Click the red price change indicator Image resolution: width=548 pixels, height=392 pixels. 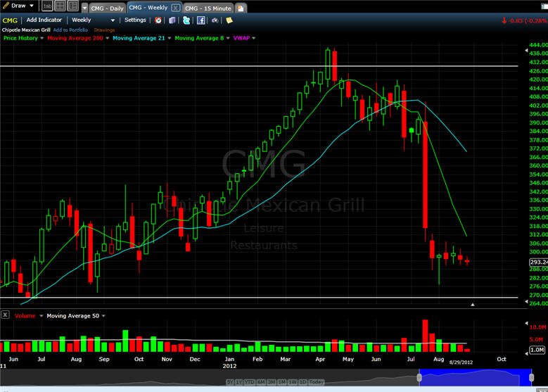(x=524, y=20)
